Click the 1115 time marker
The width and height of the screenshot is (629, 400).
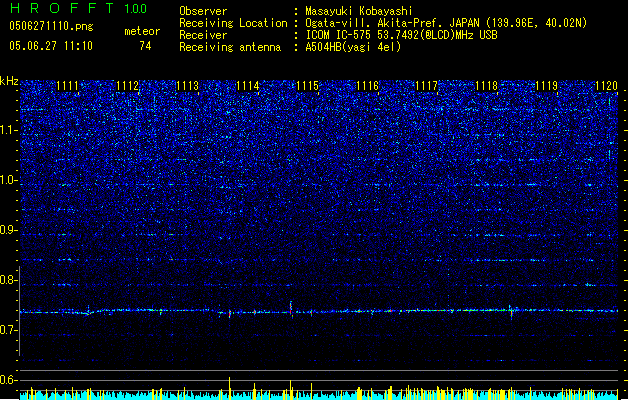307,86
